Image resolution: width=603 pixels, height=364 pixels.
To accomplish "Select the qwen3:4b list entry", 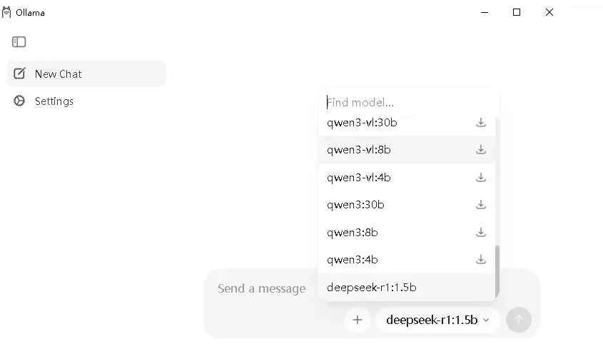I will pyautogui.click(x=353, y=259).
